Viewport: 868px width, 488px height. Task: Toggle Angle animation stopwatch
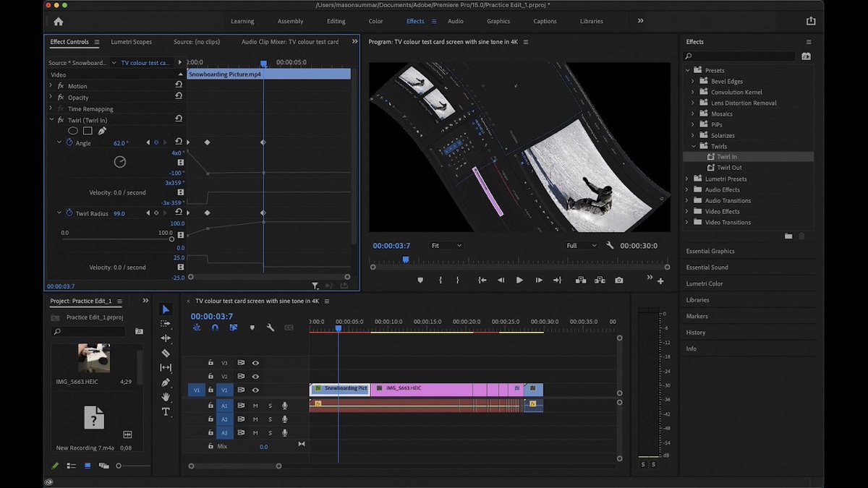tap(69, 143)
